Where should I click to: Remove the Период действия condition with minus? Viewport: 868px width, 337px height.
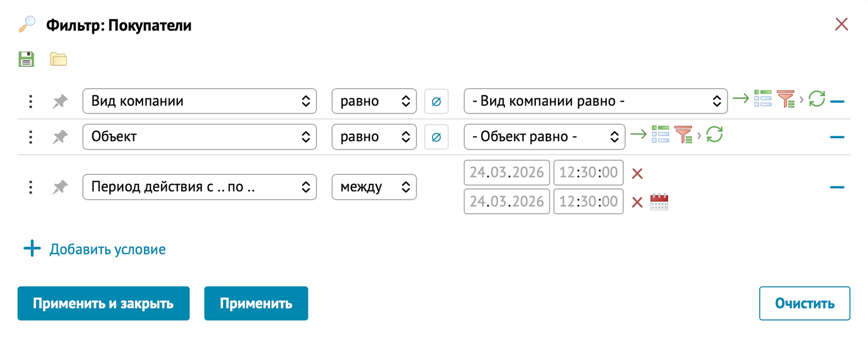(837, 187)
